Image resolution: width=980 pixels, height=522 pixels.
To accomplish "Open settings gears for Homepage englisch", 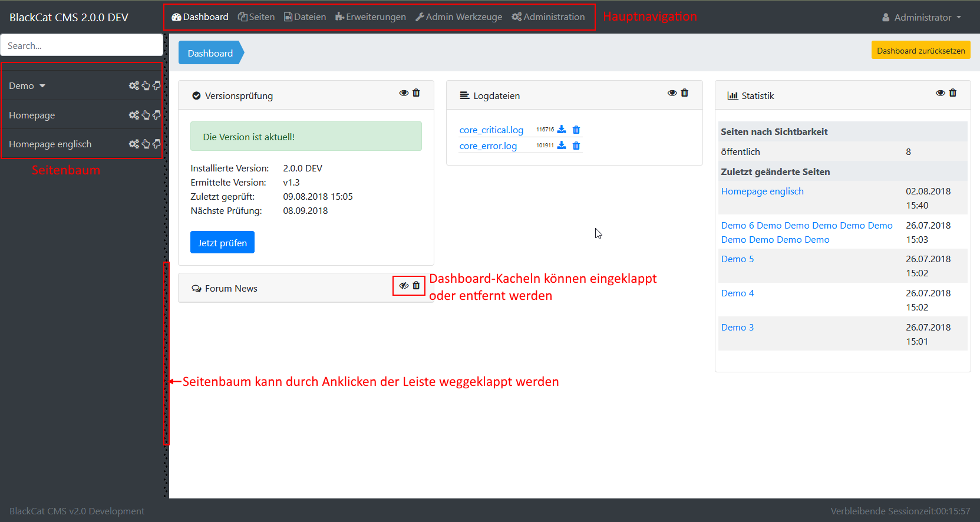I will point(134,144).
